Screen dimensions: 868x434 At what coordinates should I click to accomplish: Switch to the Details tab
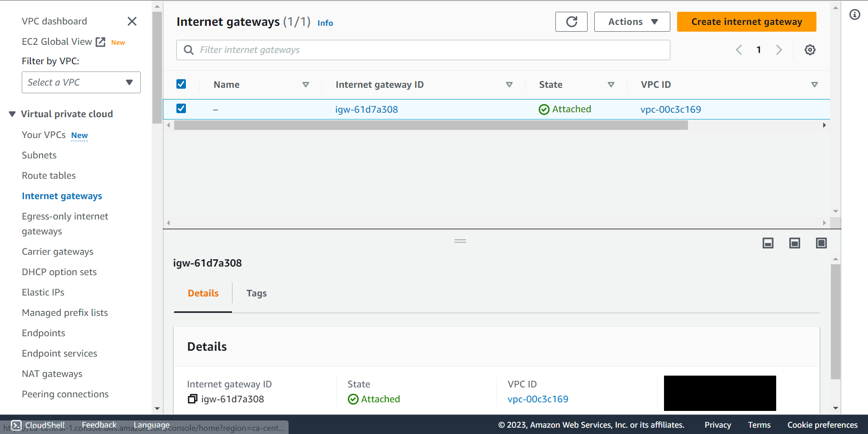click(x=203, y=293)
